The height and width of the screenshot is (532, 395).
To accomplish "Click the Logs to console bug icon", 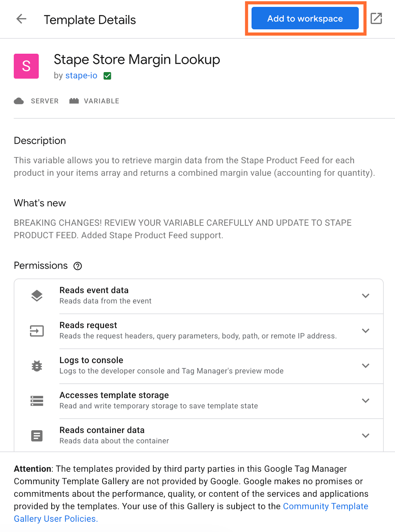I will (37, 366).
